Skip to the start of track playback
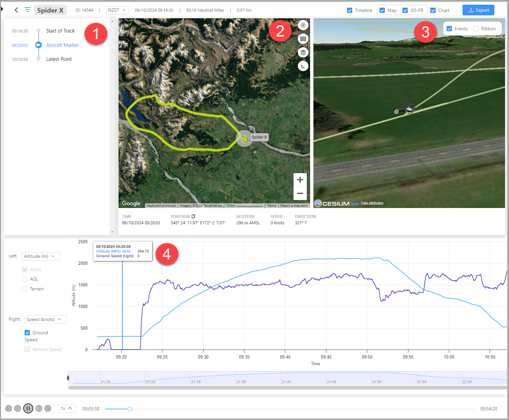 (9, 408)
